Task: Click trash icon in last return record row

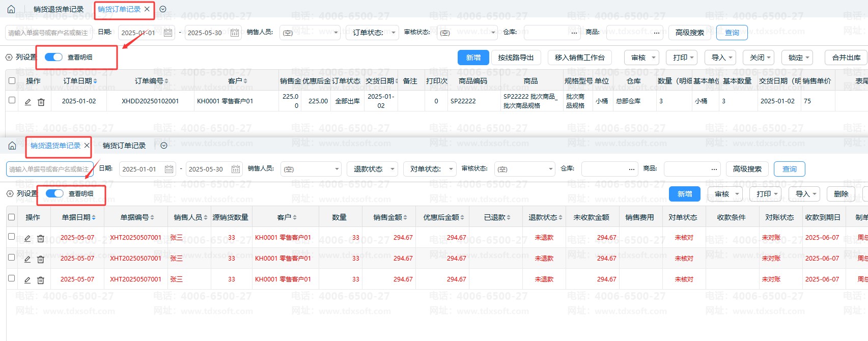Action: [x=41, y=280]
